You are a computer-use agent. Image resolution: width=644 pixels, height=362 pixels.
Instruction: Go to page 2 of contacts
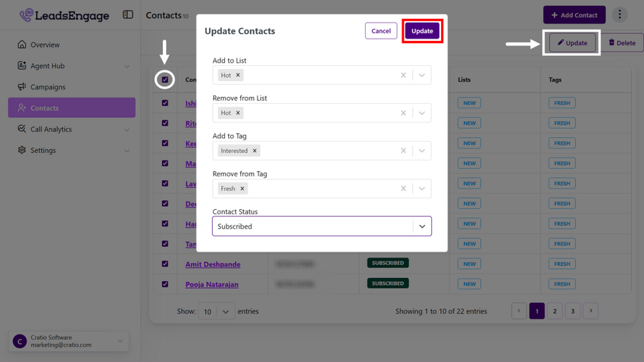[x=555, y=311]
